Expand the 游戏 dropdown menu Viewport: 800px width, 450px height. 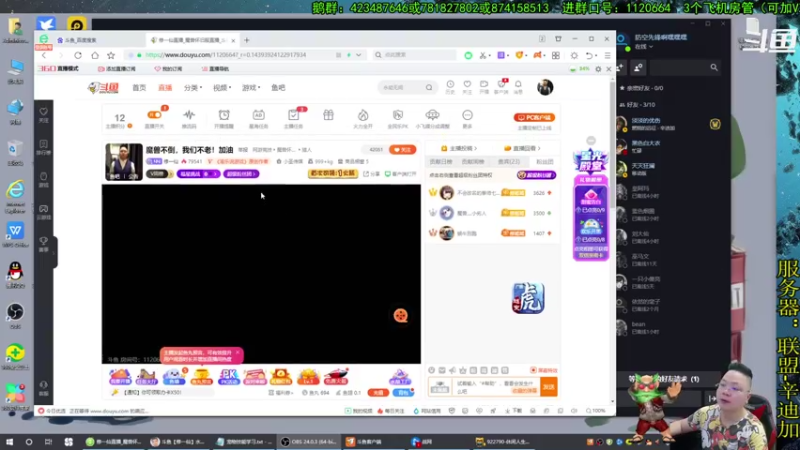[x=251, y=88]
